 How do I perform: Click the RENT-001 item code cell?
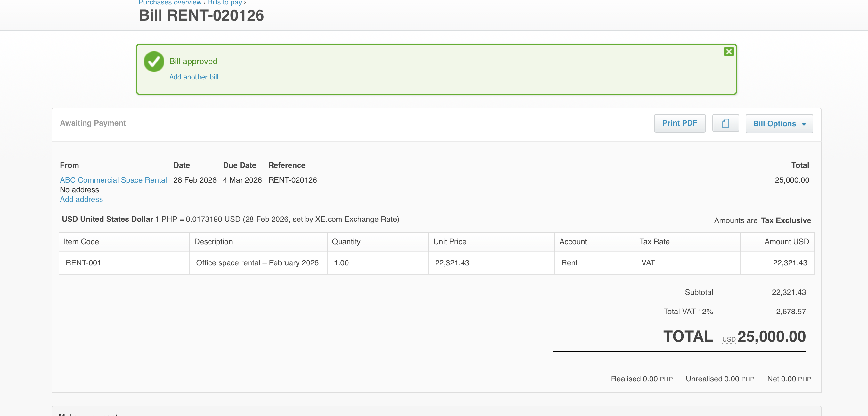coord(83,262)
